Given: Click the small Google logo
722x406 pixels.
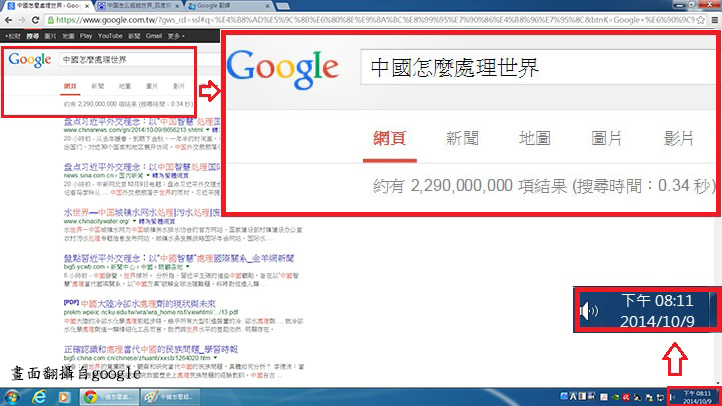Looking at the screenshot, I should pos(30,60).
